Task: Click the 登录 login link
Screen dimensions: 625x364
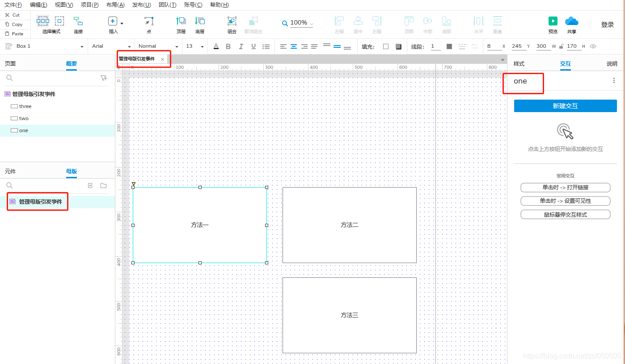Action: pyautogui.click(x=608, y=25)
